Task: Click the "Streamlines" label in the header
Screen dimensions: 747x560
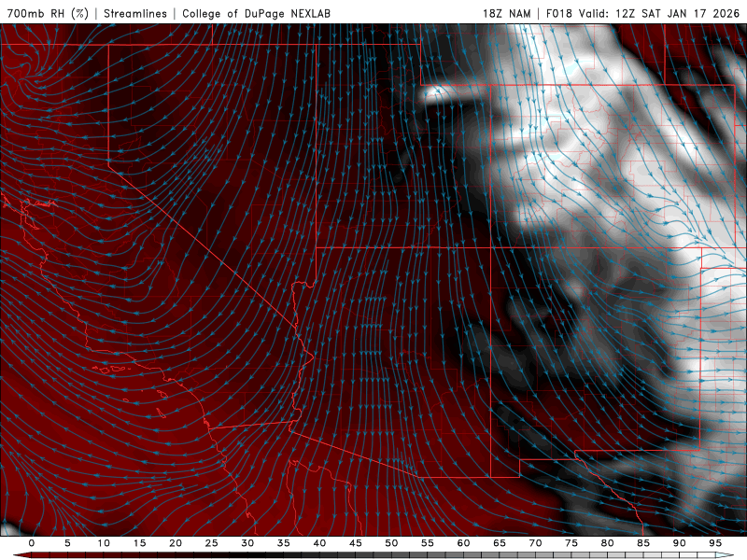Action: click(x=135, y=13)
